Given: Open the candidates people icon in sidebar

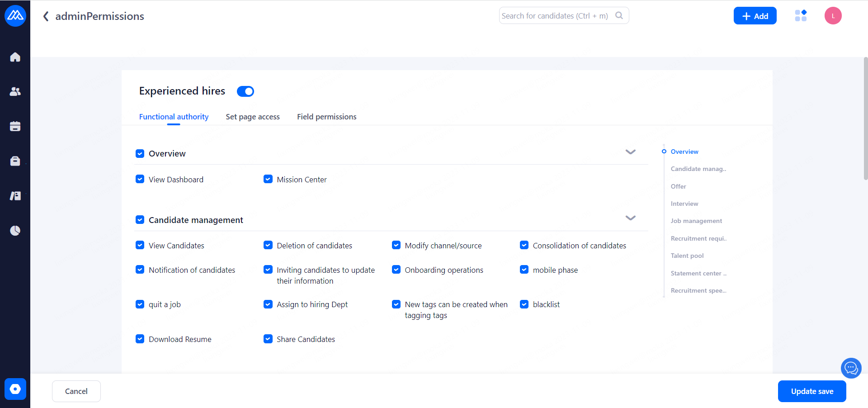Looking at the screenshot, I should 15,92.
